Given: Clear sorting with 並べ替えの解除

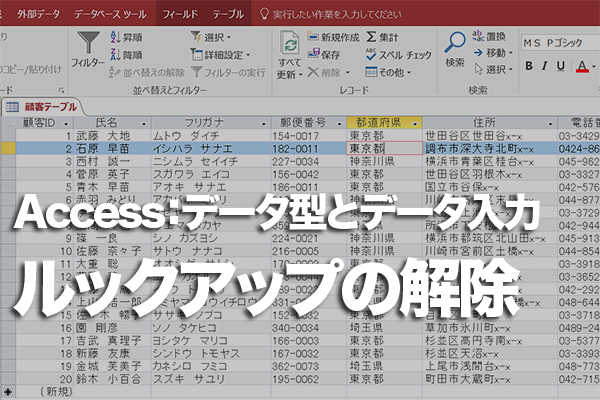Looking at the screenshot, I should [147, 72].
